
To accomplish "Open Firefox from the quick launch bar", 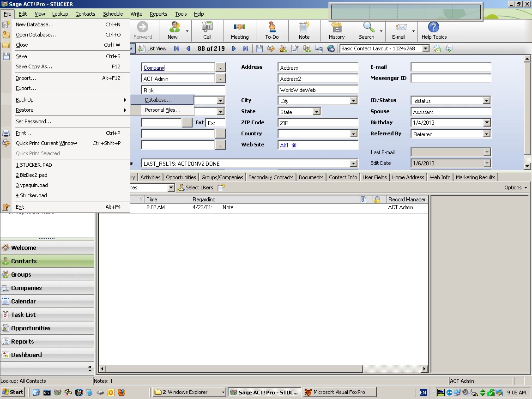I will 121,393.
